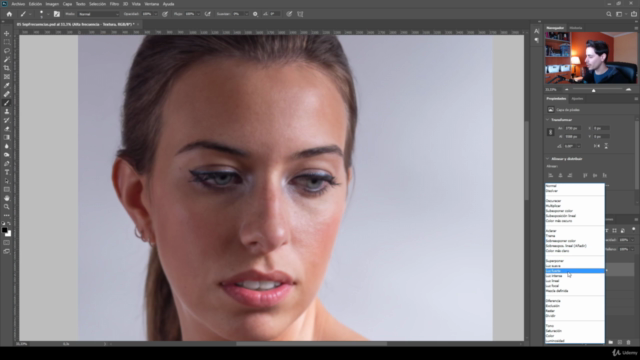Click the trash icon in layers panel
This screenshot has height=360, width=640.
[x=629, y=342]
